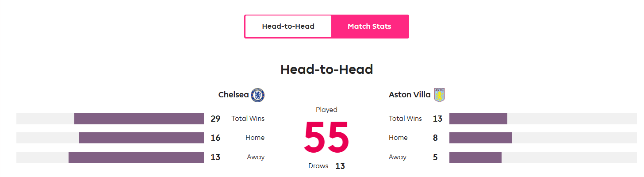
Task: Switch to the Head-to-Head tab
Action: pyautogui.click(x=288, y=27)
